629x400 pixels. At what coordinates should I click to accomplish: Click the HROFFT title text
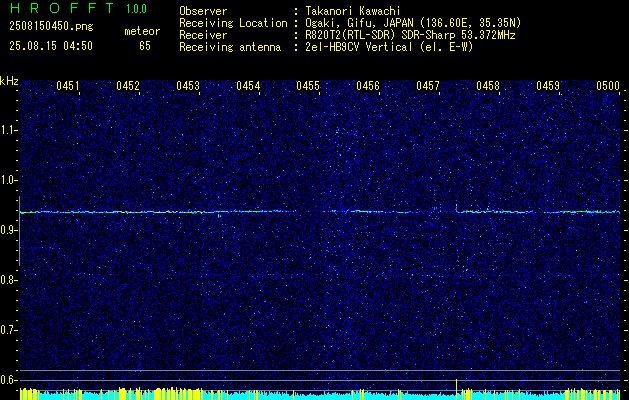tap(62, 8)
